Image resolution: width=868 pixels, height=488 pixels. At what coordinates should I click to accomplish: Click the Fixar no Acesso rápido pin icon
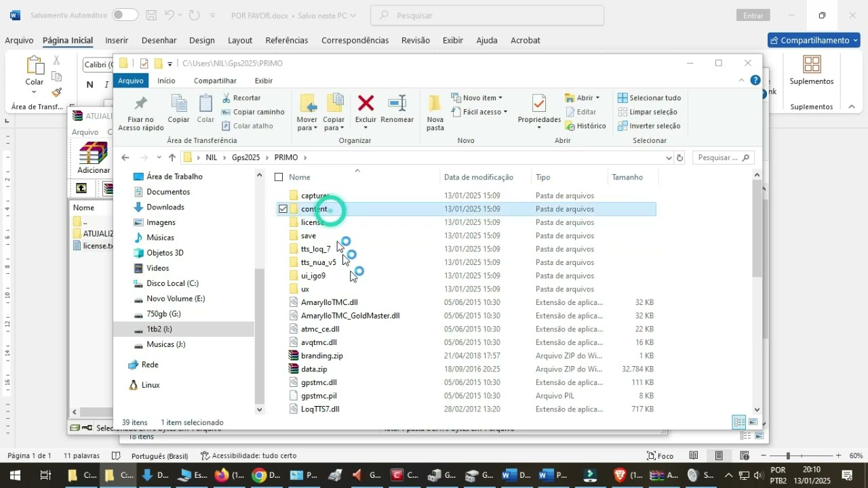[140, 104]
